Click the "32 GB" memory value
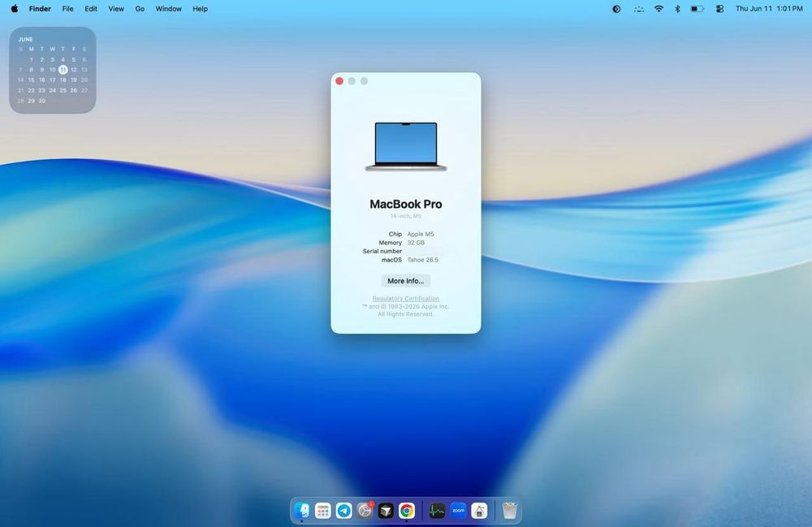 click(416, 242)
